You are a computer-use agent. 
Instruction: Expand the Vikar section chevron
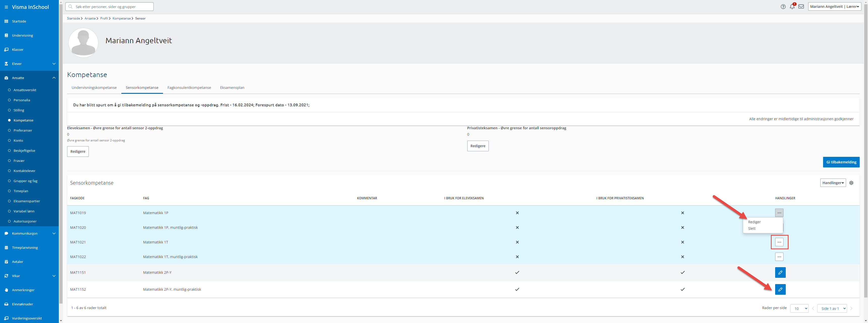click(x=54, y=276)
